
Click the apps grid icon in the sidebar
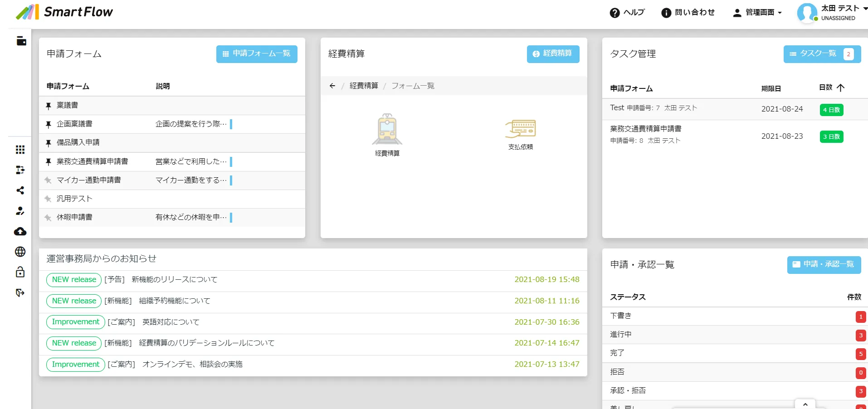(20, 150)
